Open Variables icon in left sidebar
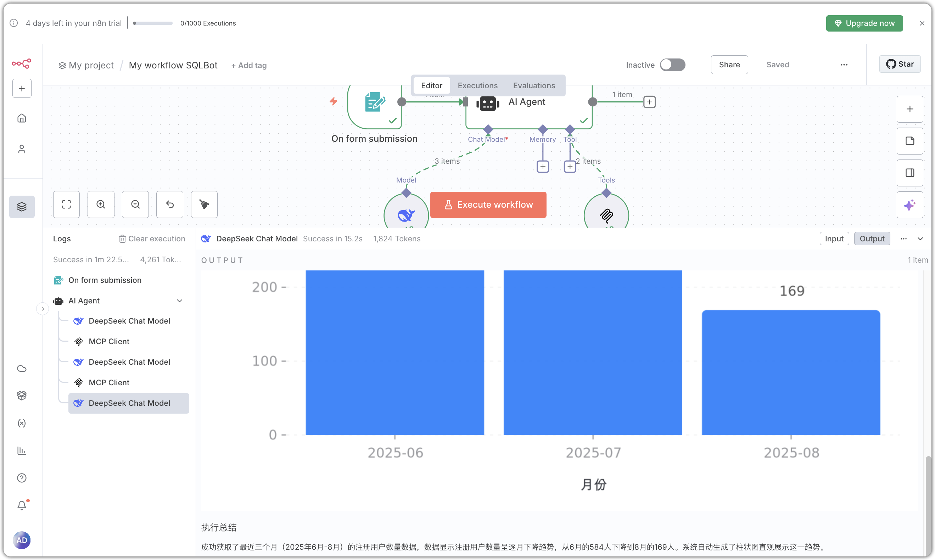The height and width of the screenshot is (560, 935). [22, 423]
